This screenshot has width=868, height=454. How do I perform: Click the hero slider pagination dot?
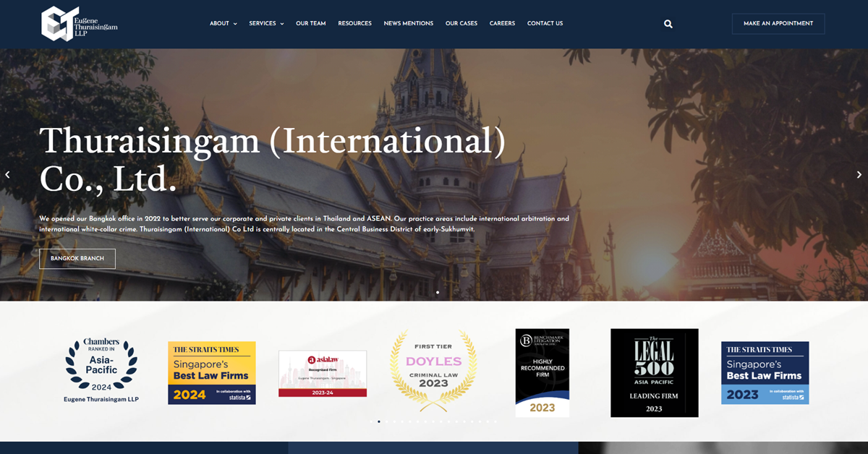438,293
